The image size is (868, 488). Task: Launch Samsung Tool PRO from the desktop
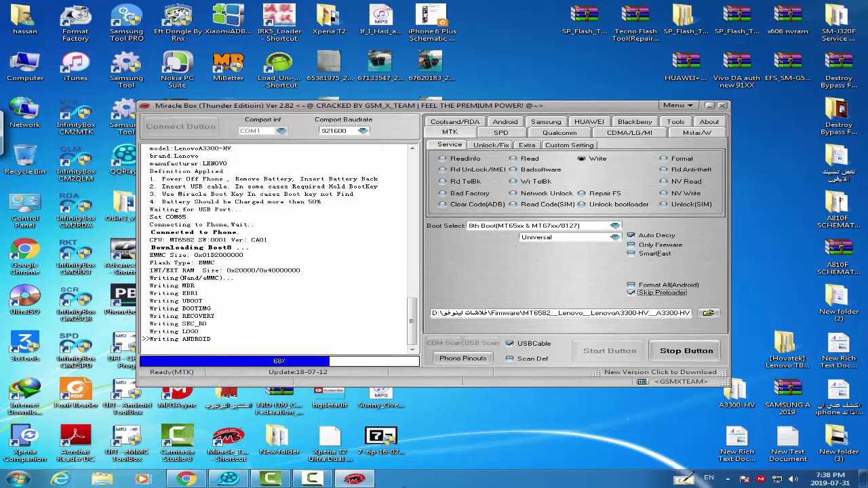126,24
